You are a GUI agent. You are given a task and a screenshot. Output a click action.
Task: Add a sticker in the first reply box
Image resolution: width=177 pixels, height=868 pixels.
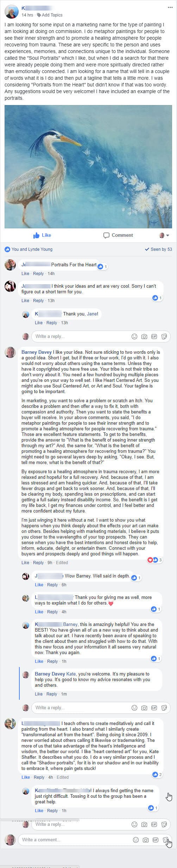pos(164,337)
